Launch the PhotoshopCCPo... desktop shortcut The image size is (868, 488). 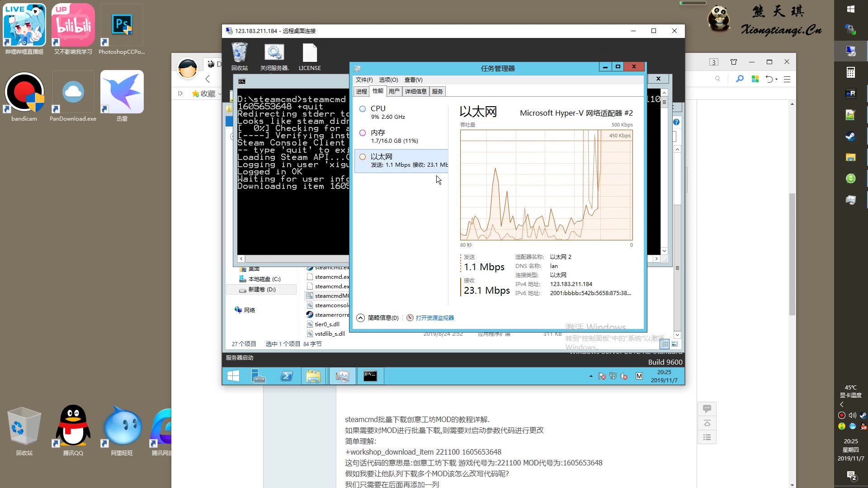[122, 29]
